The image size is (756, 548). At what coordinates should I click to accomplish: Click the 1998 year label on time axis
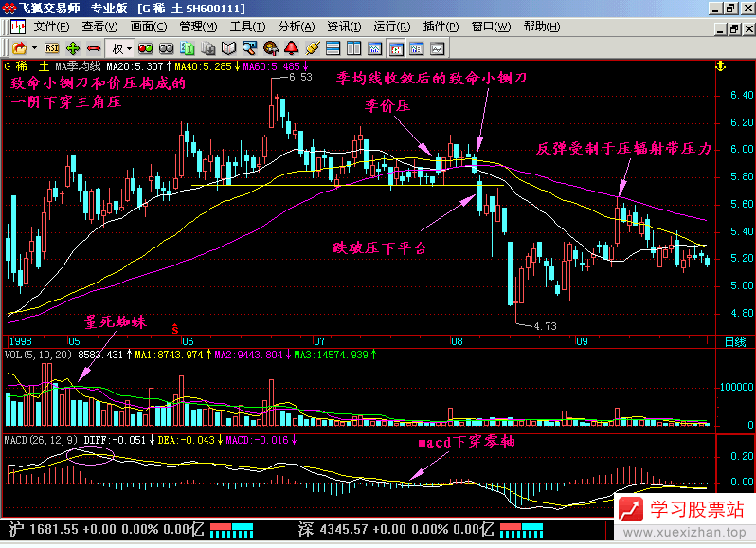pos(21,341)
